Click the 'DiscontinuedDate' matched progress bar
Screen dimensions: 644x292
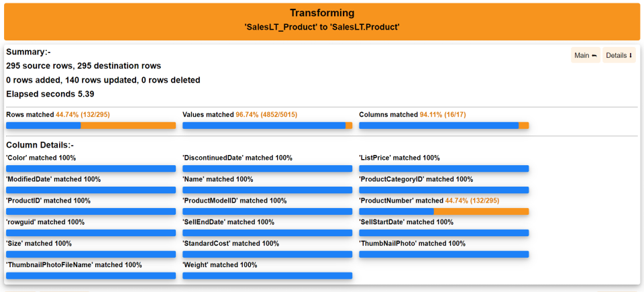pyautogui.click(x=267, y=168)
